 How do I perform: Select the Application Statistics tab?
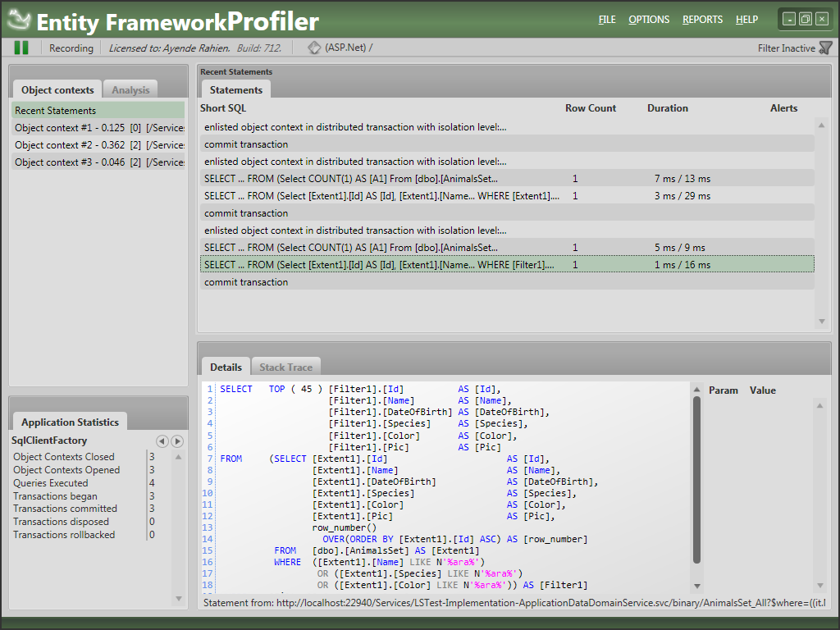pyautogui.click(x=70, y=422)
